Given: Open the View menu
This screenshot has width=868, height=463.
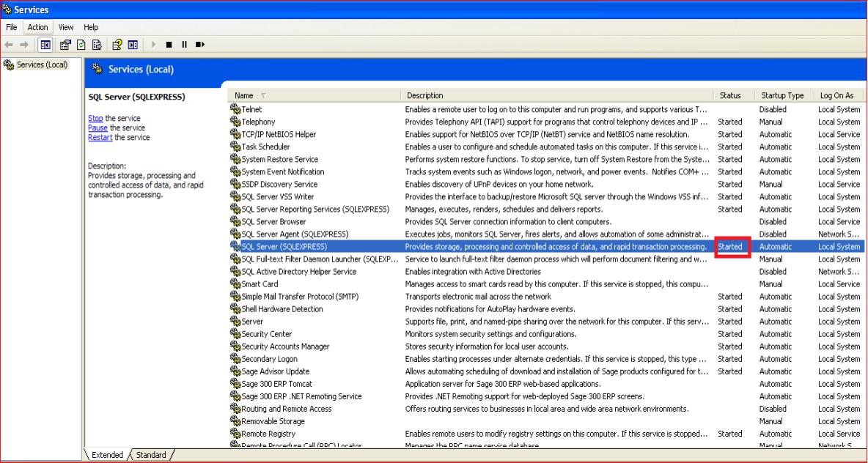Looking at the screenshot, I should (x=66, y=27).
